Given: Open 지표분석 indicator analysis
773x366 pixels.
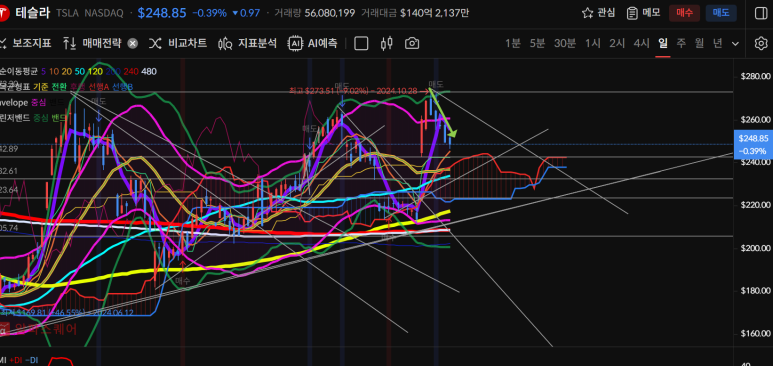Looking at the screenshot, I should (x=247, y=43).
